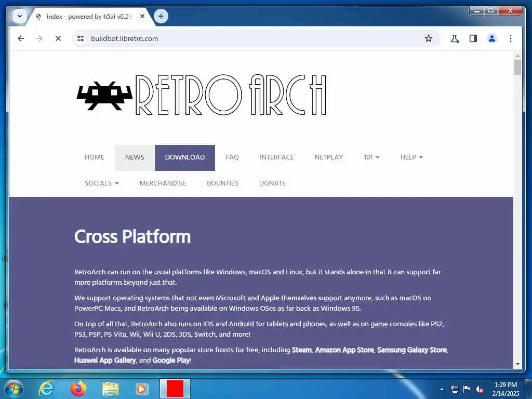This screenshot has width=532, height=399.
Task: Open the Chrome profile avatar
Action: pyautogui.click(x=492, y=38)
